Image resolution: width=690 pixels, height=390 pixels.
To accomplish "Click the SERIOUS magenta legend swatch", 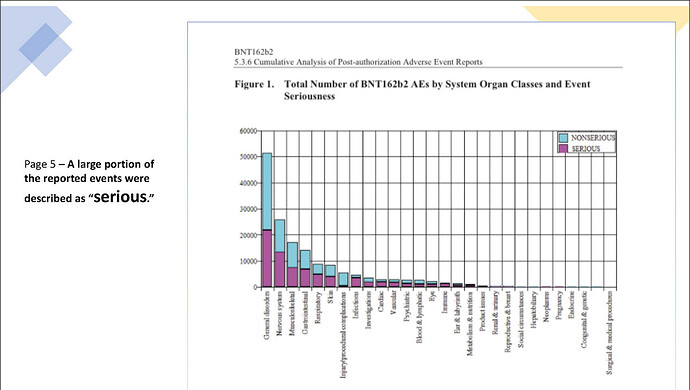I will (x=563, y=148).
